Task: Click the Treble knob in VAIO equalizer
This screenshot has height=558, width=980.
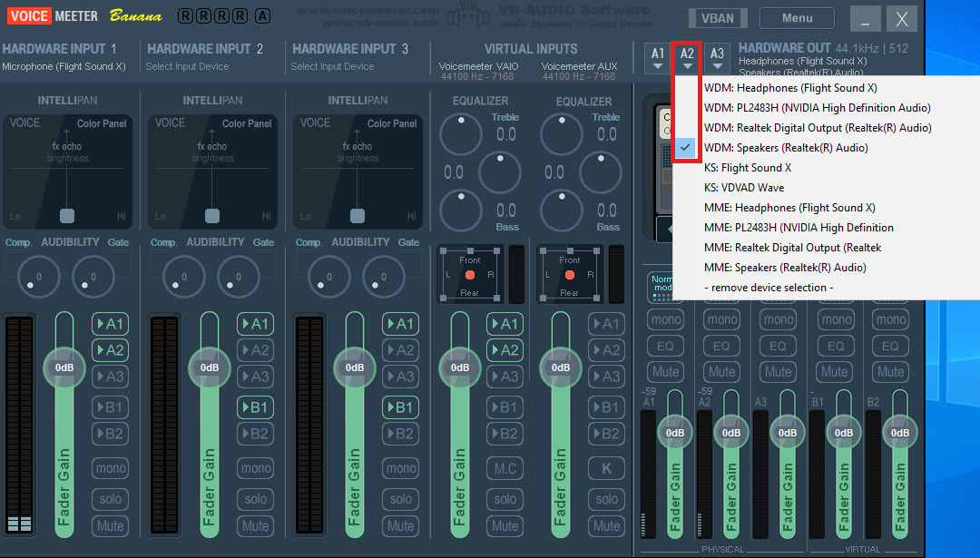Action: tap(461, 134)
